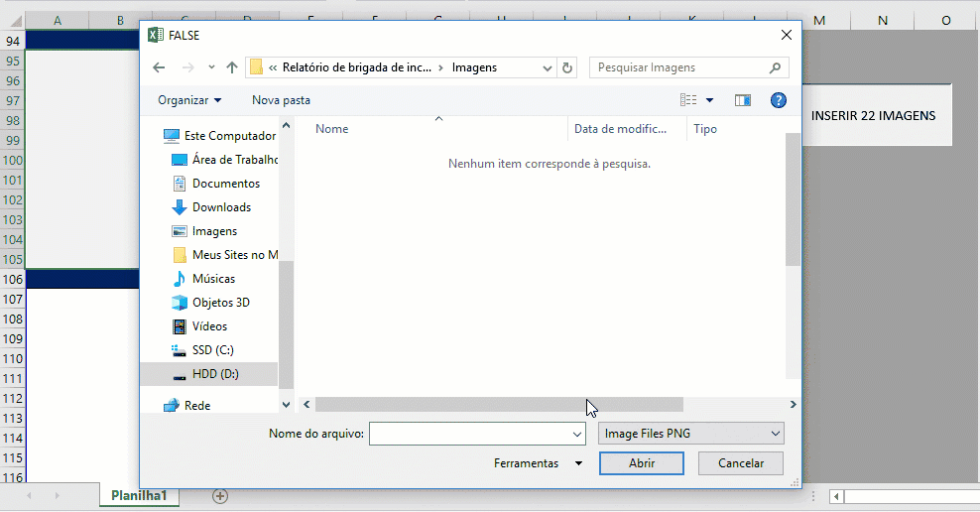The image size is (980, 512).
Task: Go forward using the right arrow
Action: [x=187, y=67]
